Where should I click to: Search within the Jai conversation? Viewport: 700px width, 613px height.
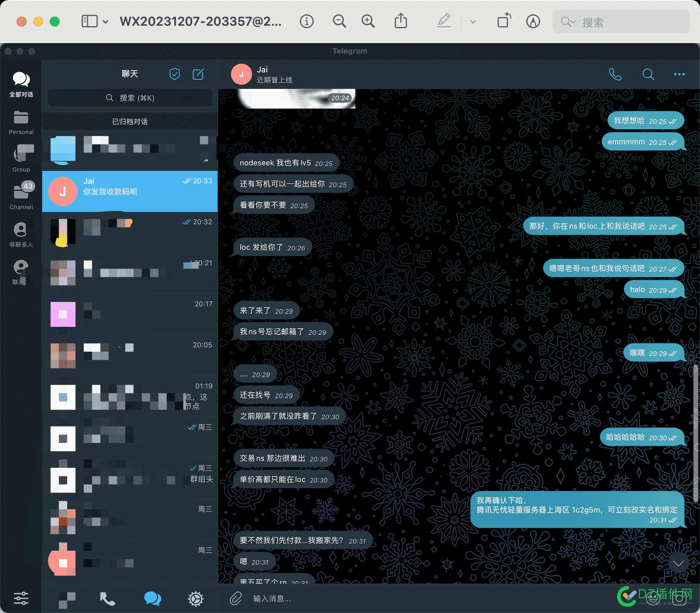click(x=648, y=74)
